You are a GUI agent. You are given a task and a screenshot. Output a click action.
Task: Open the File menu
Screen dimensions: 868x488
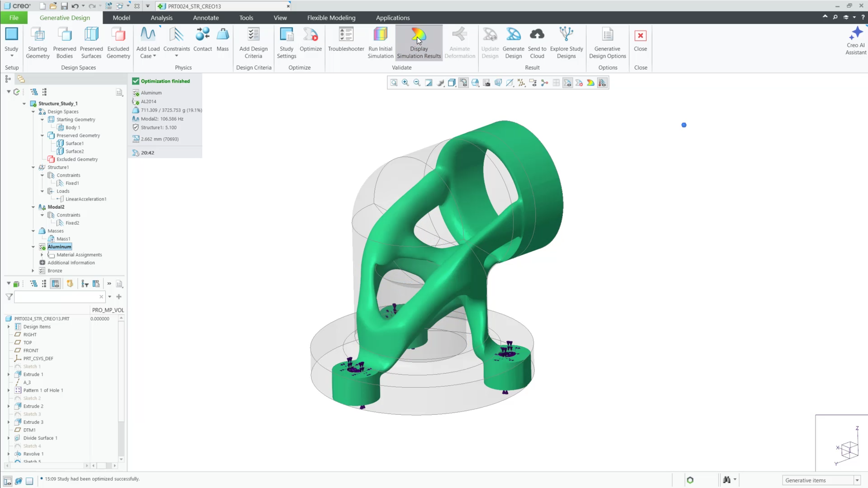coord(14,18)
